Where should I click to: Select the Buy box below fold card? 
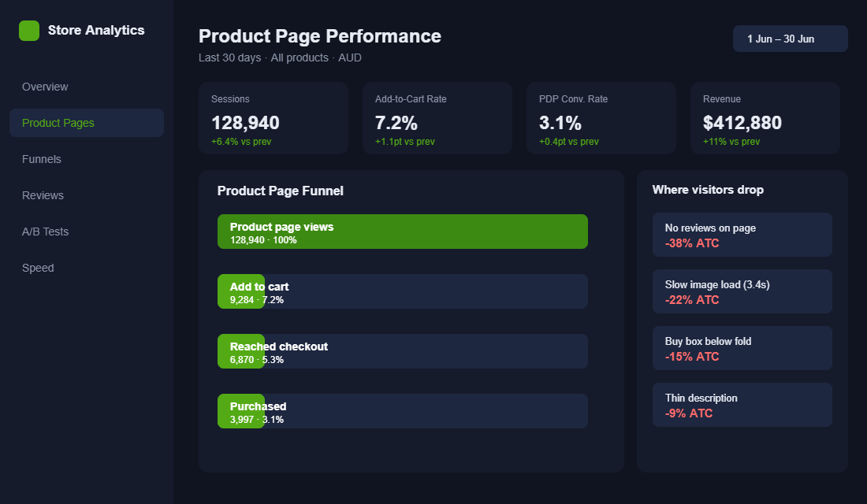[742, 348]
